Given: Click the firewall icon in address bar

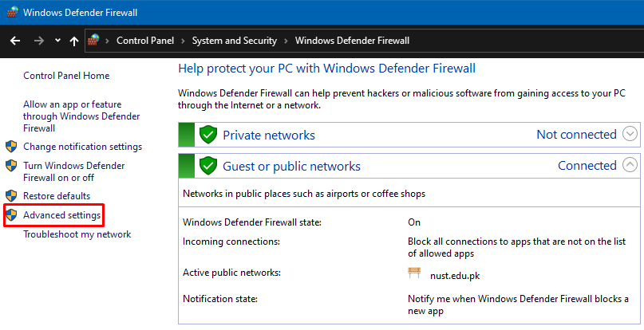Looking at the screenshot, I should 94,41.
